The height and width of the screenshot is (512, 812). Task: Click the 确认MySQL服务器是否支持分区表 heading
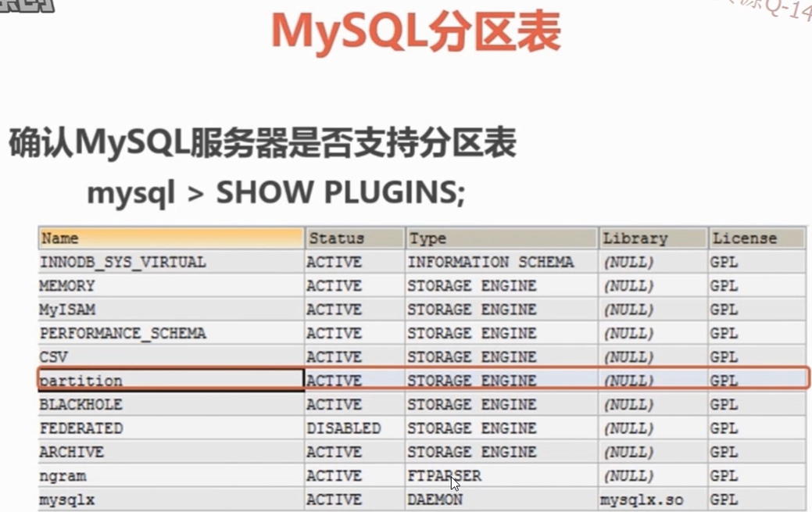262,143
